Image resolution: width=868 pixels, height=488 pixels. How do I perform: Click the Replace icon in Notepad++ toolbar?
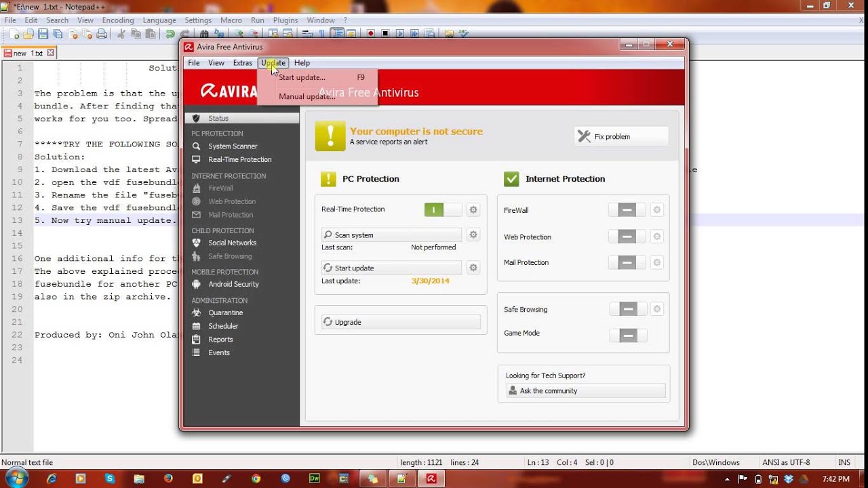pyautogui.click(x=219, y=33)
